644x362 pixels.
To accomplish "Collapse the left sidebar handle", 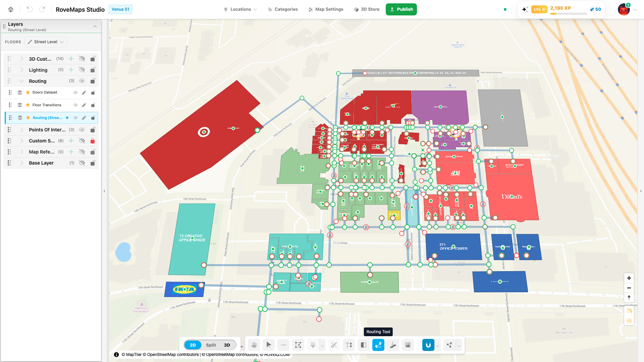I will point(104,191).
